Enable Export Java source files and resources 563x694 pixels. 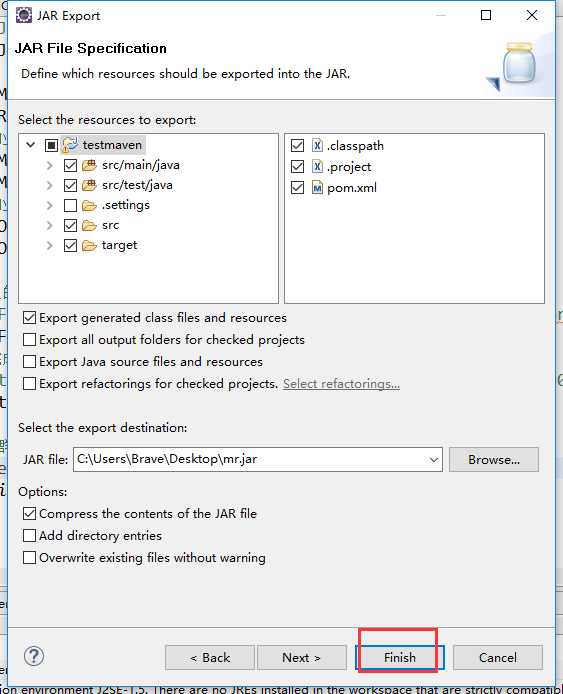click(29, 362)
